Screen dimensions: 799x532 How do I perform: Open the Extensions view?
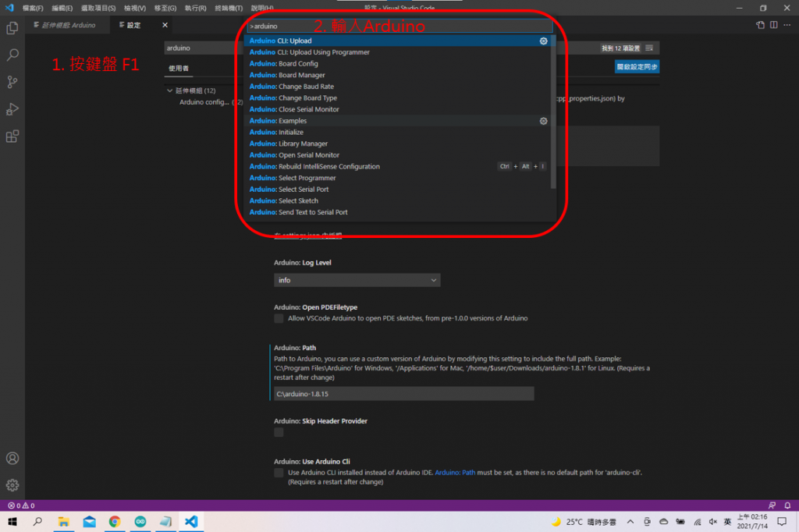point(12,136)
